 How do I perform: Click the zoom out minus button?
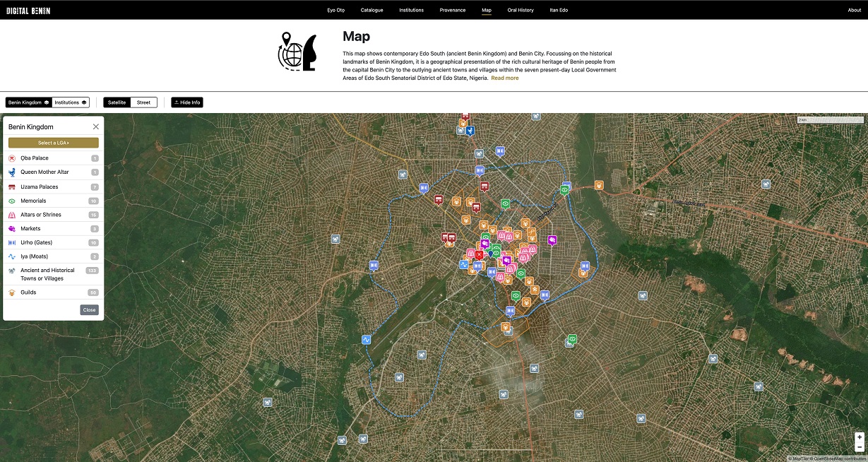click(859, 447)
